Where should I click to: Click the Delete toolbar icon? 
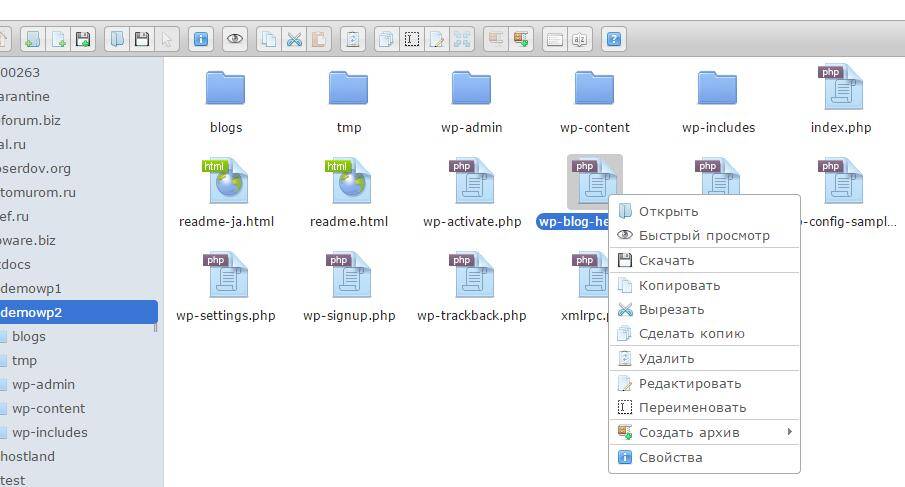pos(353,39)
